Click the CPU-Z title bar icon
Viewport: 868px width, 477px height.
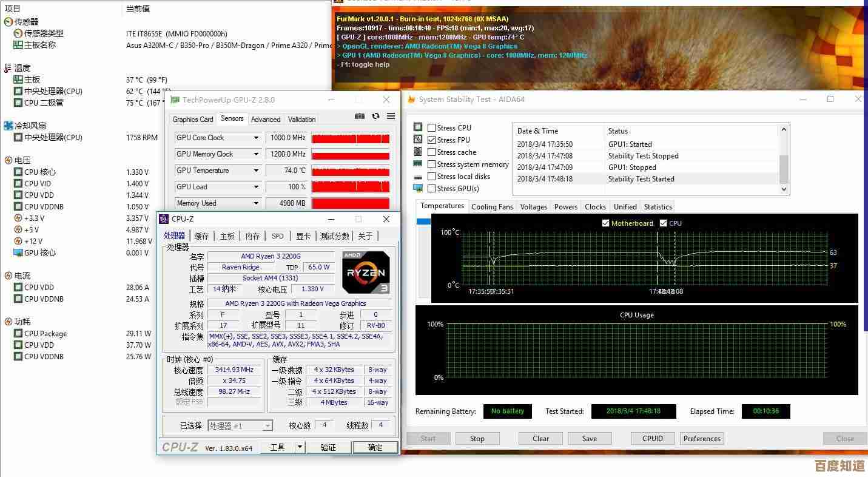(164, 219)
